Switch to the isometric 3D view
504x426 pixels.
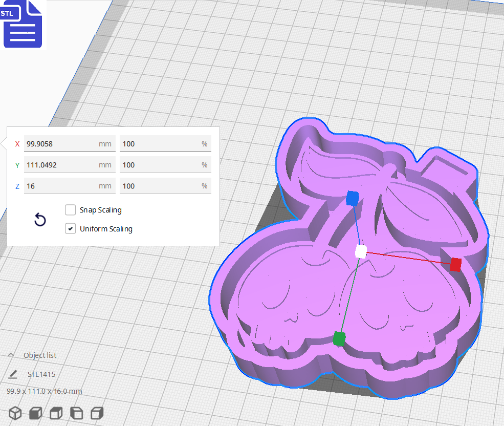(x=15, y=413)
